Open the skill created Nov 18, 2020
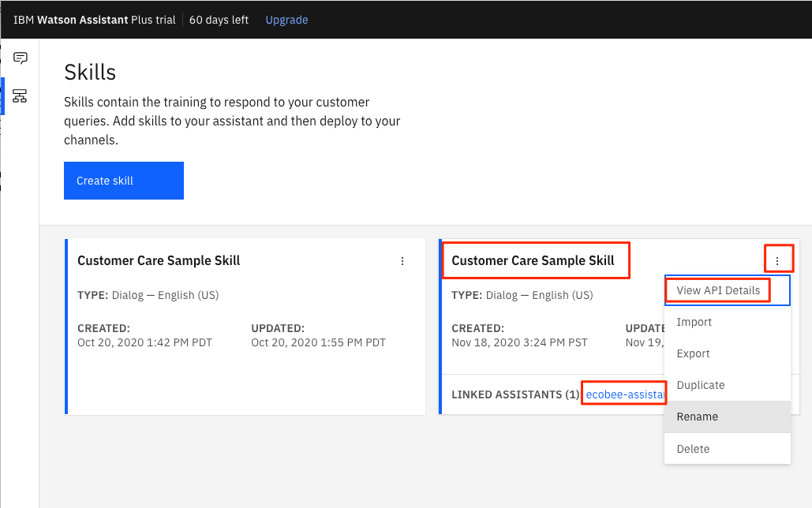The width and height of the screenshot is (812, 508). 533,260
